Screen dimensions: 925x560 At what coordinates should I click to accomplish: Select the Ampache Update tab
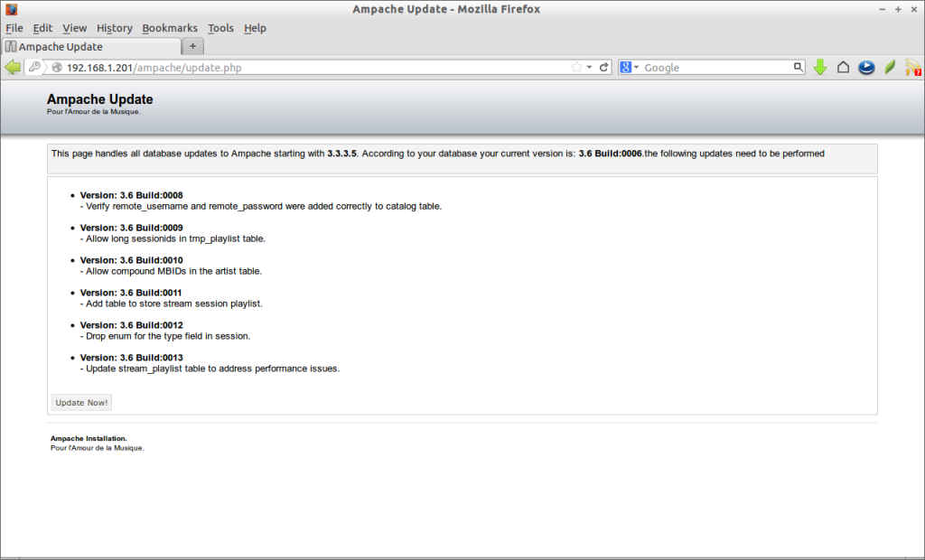pos(90,46)
